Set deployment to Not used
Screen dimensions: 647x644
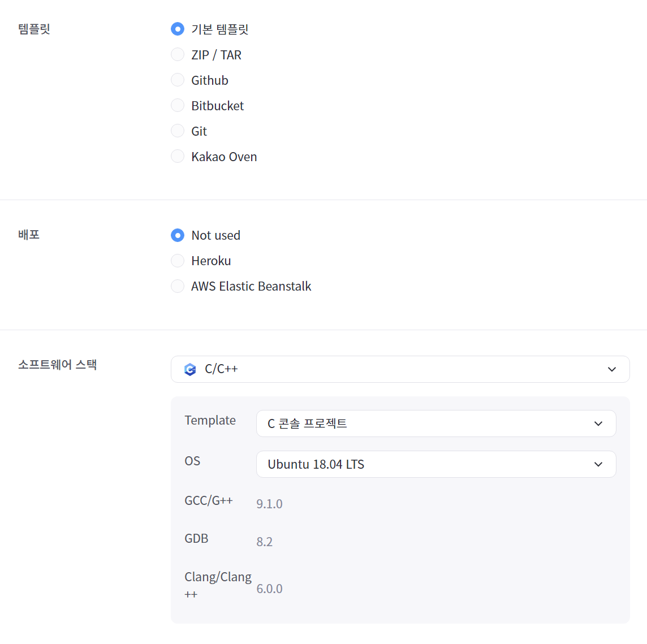[x=178, y=235]
